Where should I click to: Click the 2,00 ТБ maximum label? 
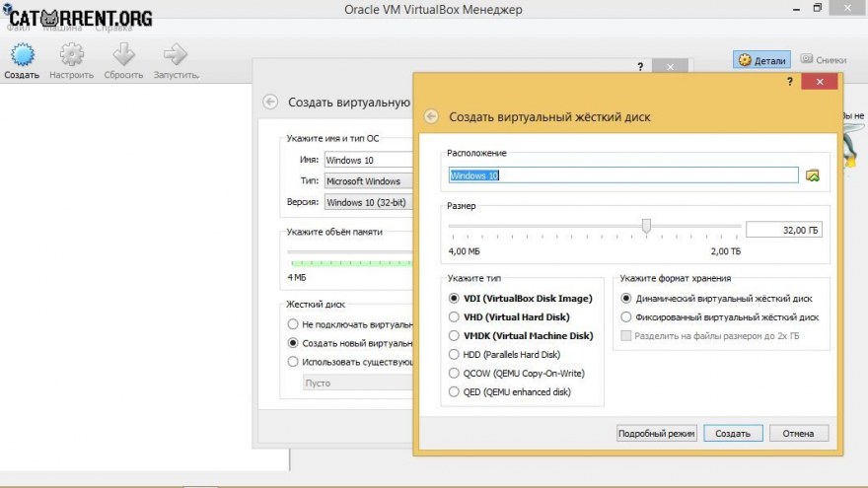click(x=726, y=251)
